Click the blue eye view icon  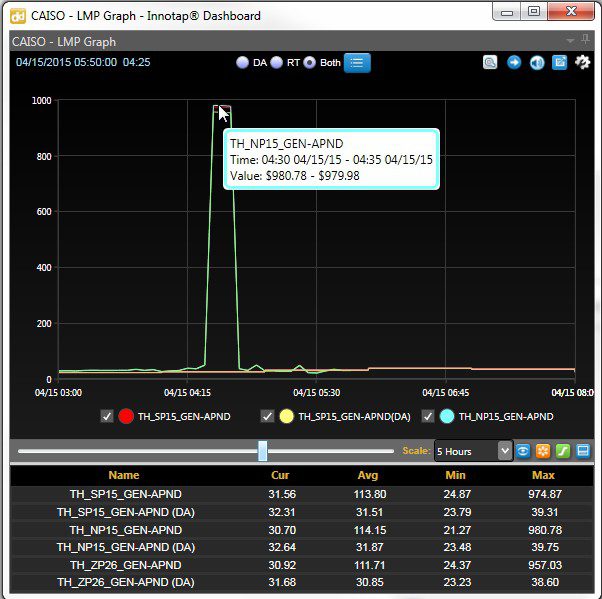pos(523,451)
